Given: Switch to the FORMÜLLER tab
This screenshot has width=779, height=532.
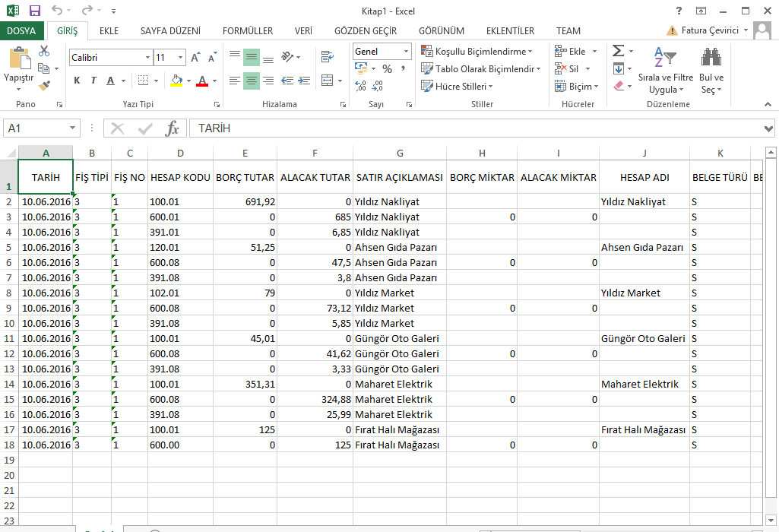Looking at the screenshot, I should [248, 31].
